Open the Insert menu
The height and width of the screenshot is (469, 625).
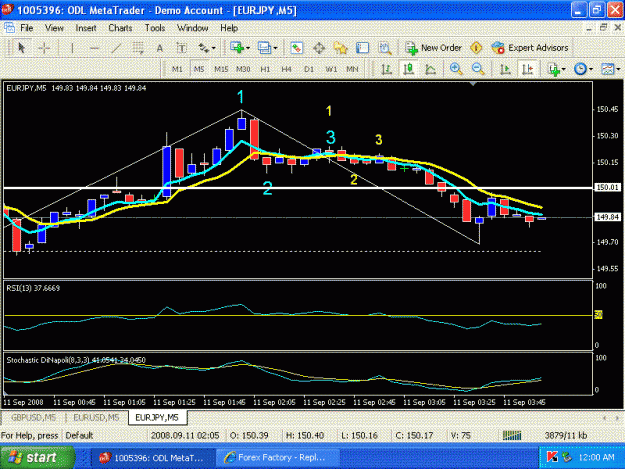(x=86, y=28)
